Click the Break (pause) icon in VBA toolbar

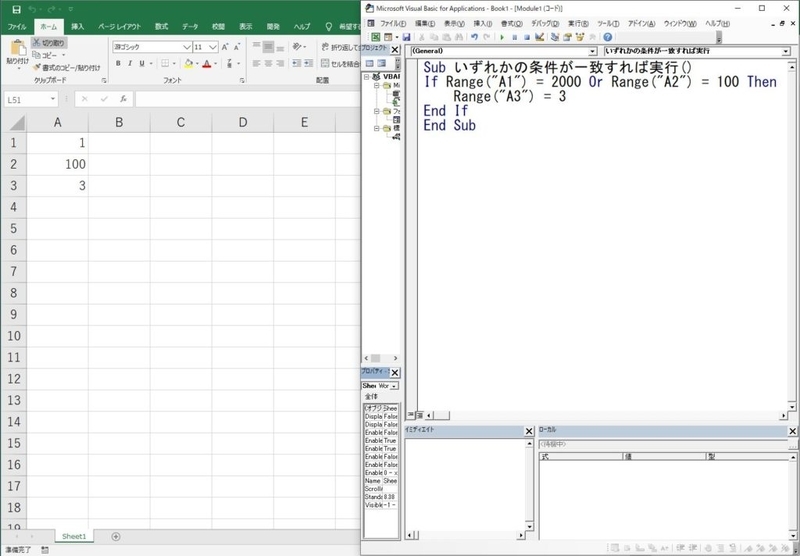click(514, 37)
